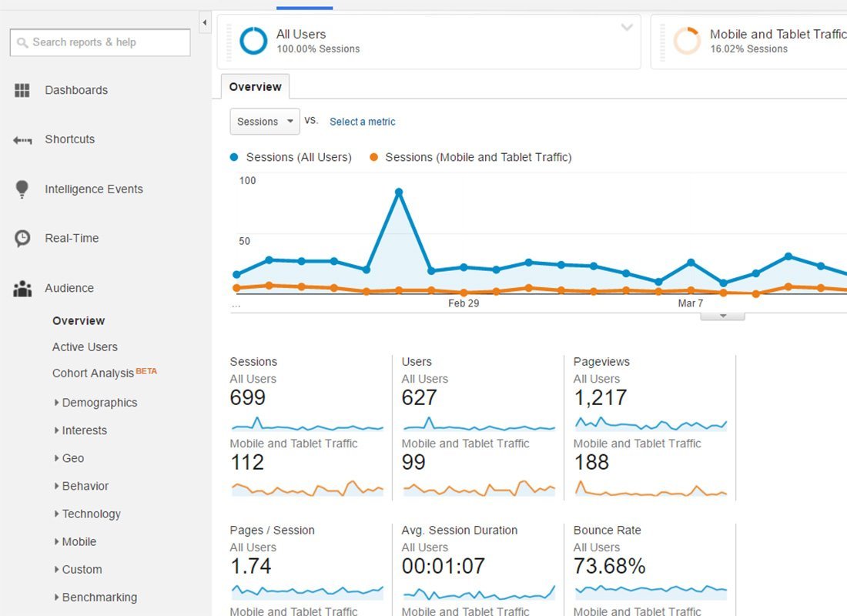
Task: Click the Select a metric link
Action: point(362,122)
